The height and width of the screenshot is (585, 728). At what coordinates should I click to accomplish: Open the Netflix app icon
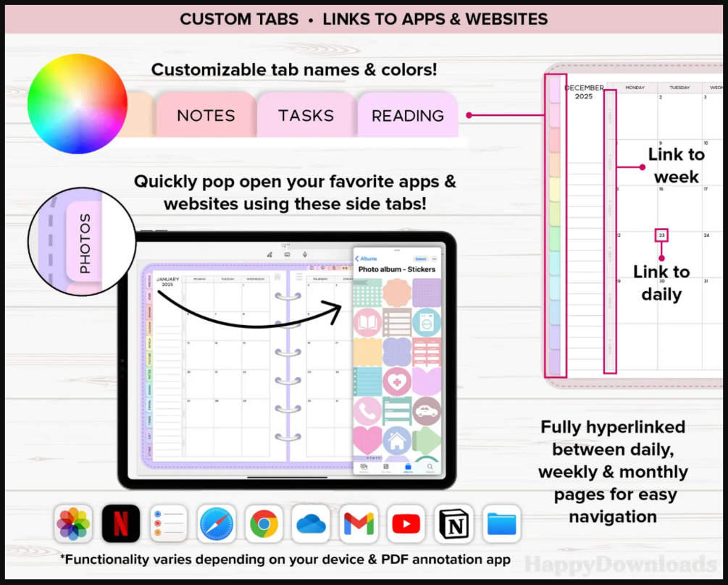[121, 523]
